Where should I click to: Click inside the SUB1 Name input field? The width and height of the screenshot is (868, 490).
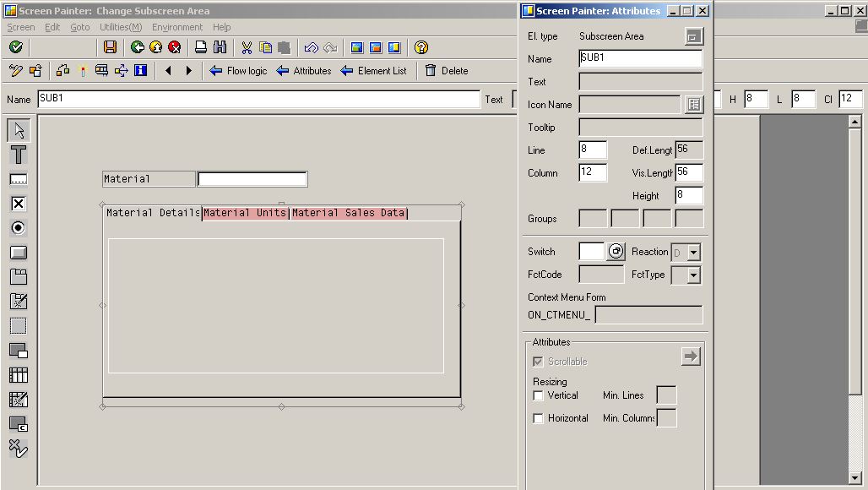[x=640, y=59]
